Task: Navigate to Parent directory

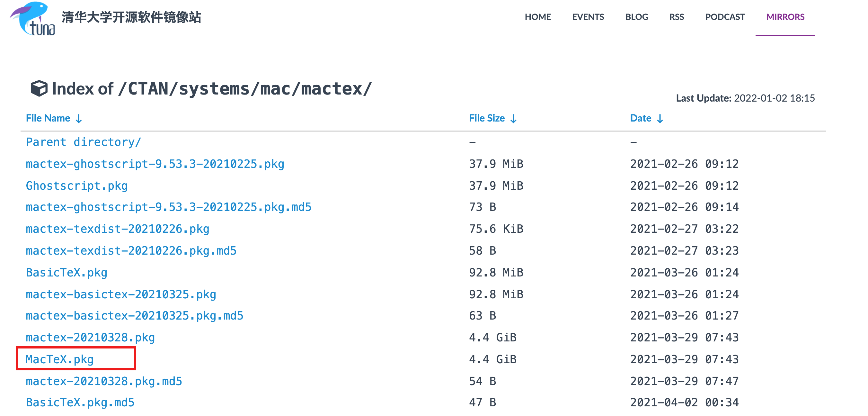Action: (x=83, y=142)
